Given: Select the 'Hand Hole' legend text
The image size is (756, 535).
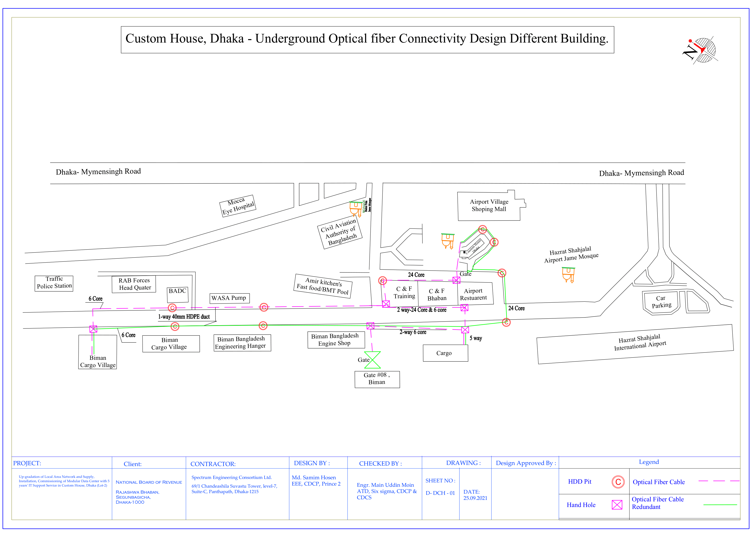Looking at the screenshot, I should click(581, 505).
